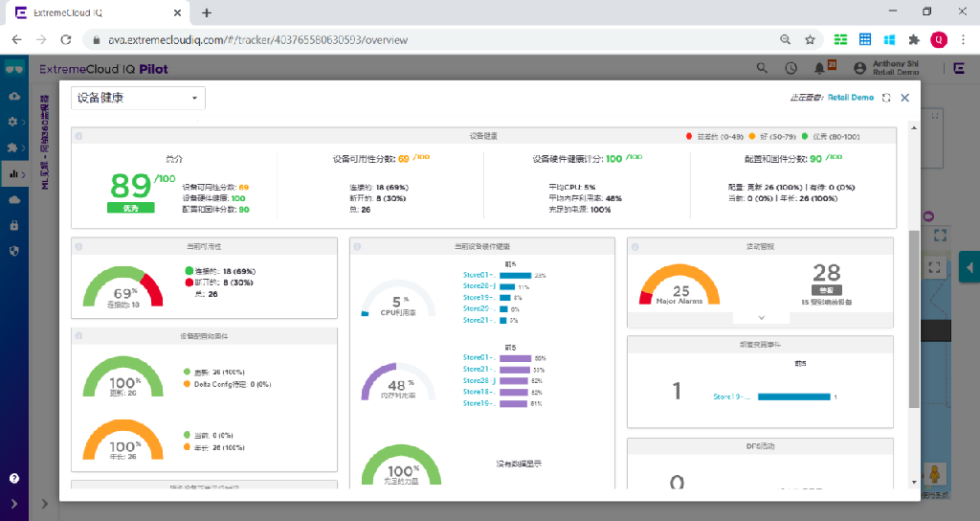Open the Anthony Shi account menu
Viewport: 980px width, 521px height.
(887, 68)
